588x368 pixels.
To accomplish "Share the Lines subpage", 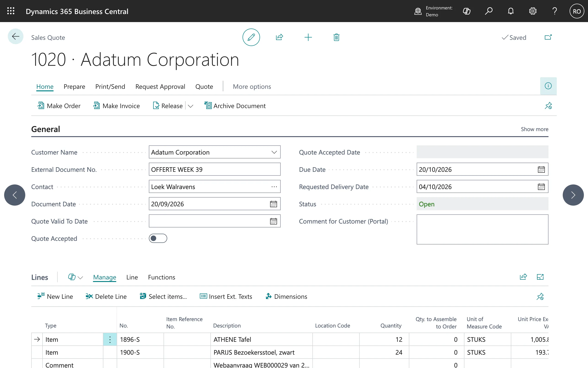I will (x=523, y=277).
